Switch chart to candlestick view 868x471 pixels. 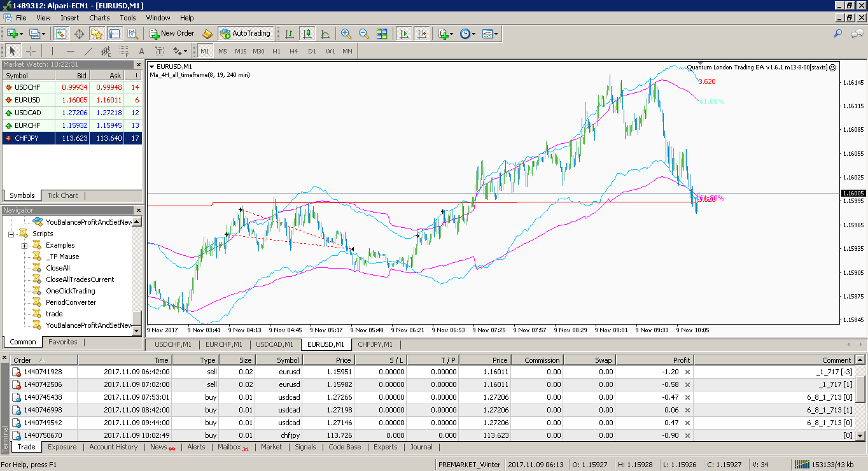point(307,34)
